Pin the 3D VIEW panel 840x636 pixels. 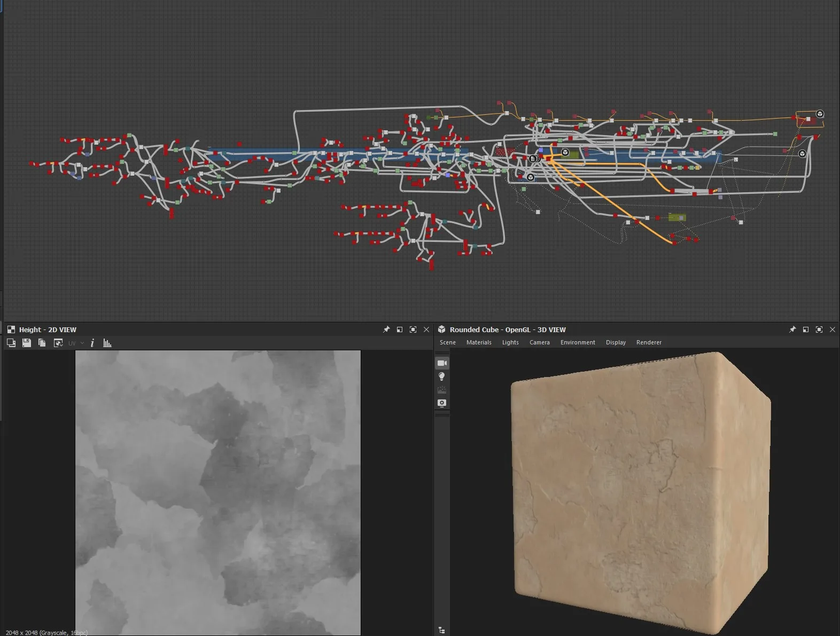tap(792, 329)
